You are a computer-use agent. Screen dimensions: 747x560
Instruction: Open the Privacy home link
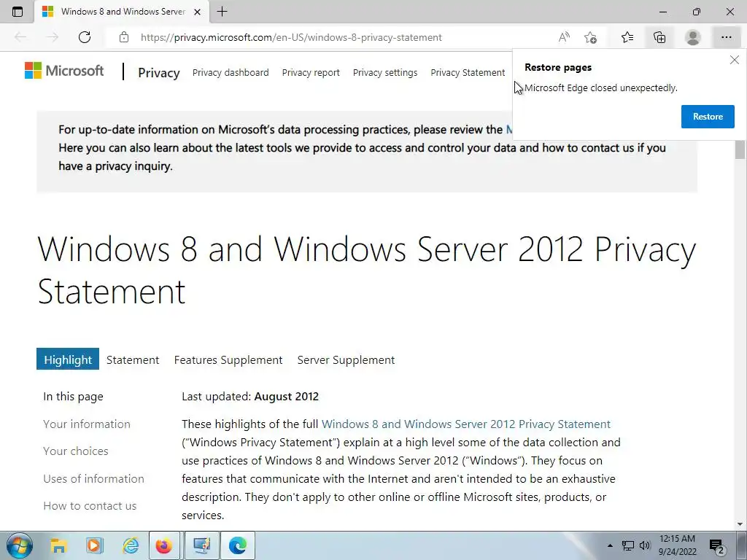pyautogui.click(x=158, y=73)
